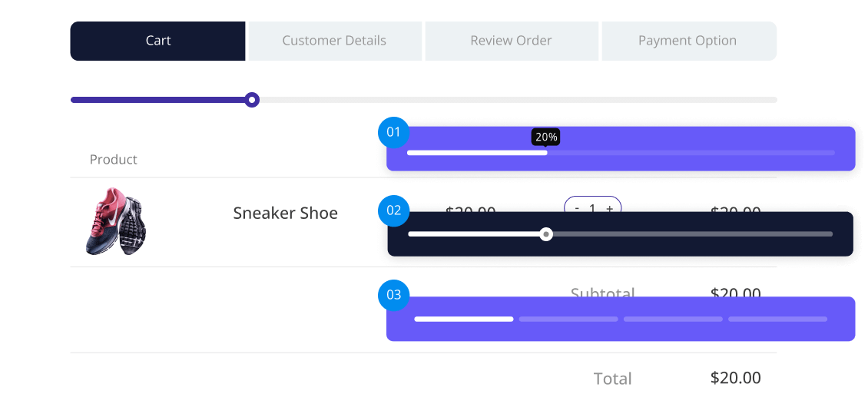Click the blue 02 badge
Viewport: 868px width, 404px height.
(394, 210)
